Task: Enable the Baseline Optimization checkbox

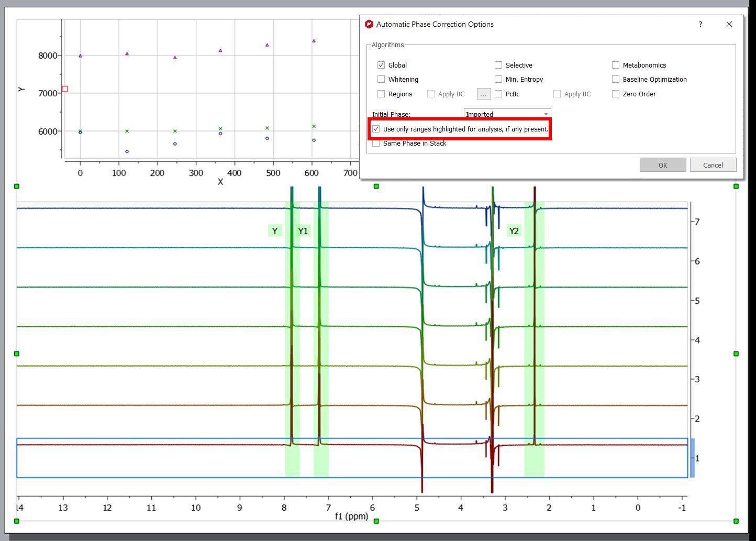Action: (x=616, y=79)
